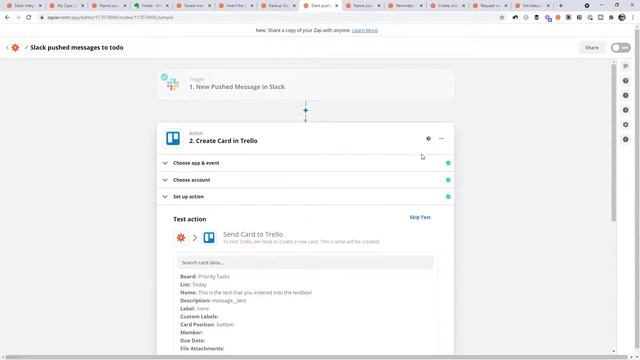Click the Slack icon on the trigger step
The width and height of the screenshot is (640, 360).
tap(173, 84)
